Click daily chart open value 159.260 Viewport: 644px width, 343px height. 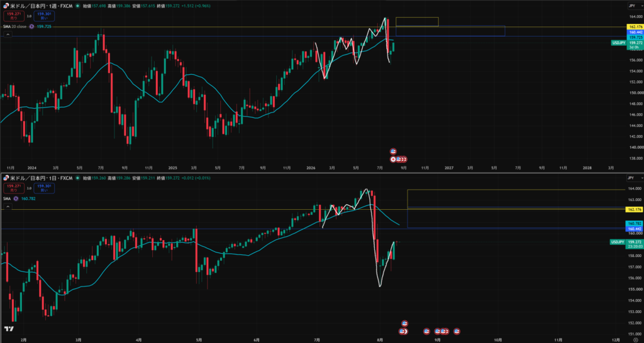pyautogui.click(x=99, y=178)
